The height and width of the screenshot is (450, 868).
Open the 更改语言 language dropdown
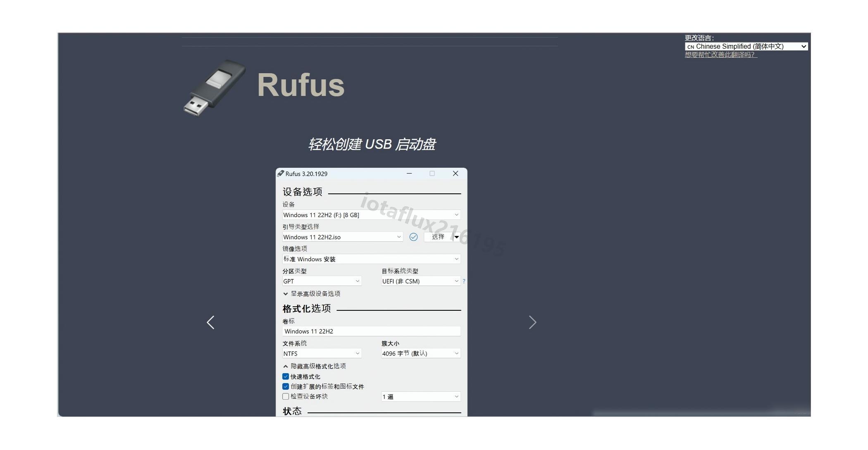pyautogui.click(x=746, y=46)
